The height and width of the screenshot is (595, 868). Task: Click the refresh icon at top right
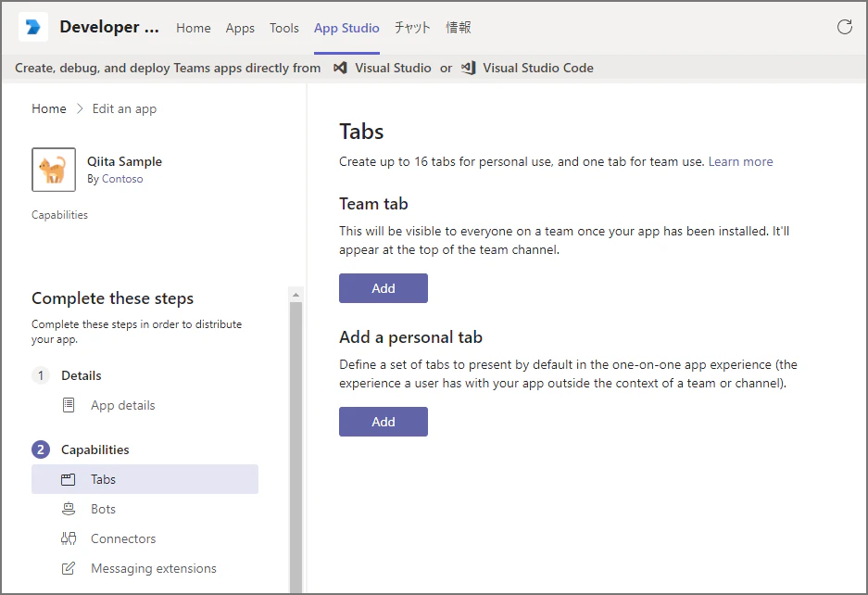point(844,27)
